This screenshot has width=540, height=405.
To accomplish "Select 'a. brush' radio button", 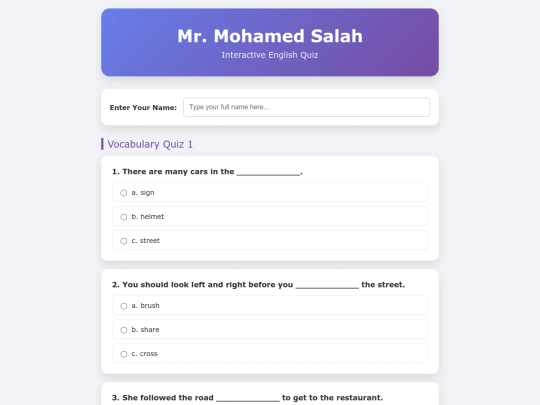I will tap(124, 306).
